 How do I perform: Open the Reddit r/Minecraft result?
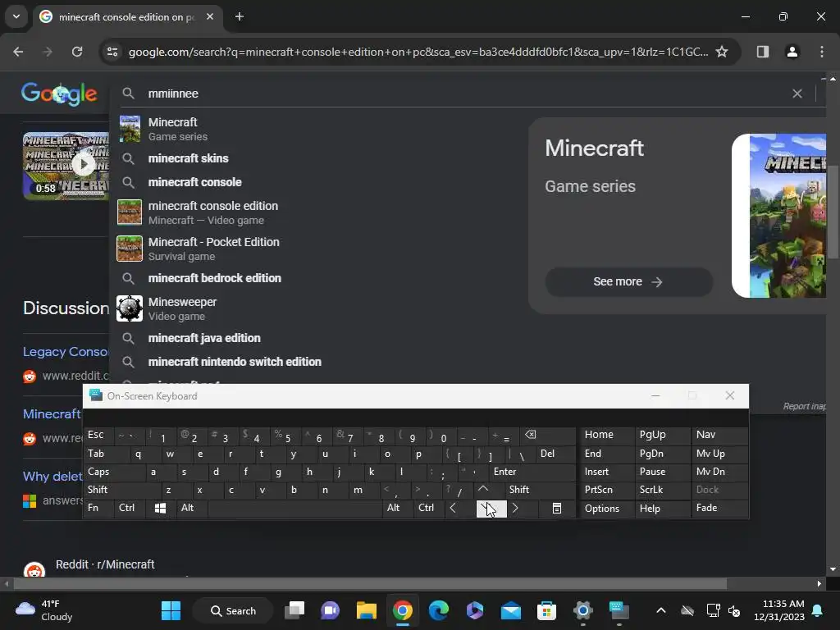click(105, 564)
